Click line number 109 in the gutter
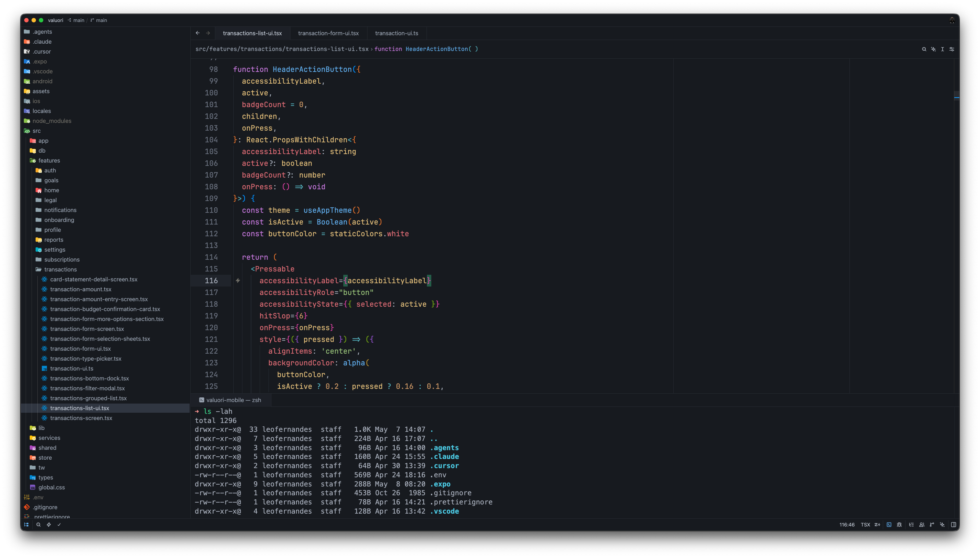Viewport: 980px width, 558px height. pos(211,198)
